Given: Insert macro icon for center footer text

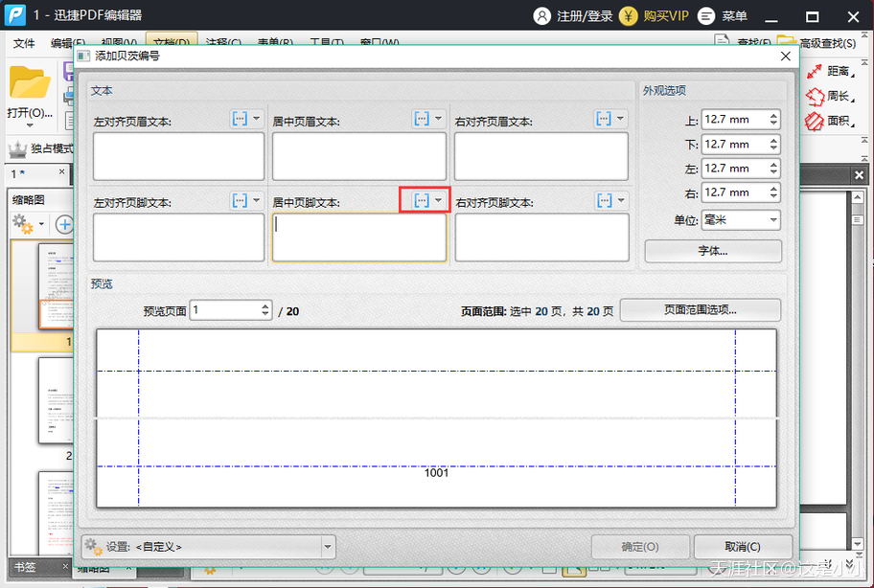Looking at the screenshot, I should coord(422,200).
